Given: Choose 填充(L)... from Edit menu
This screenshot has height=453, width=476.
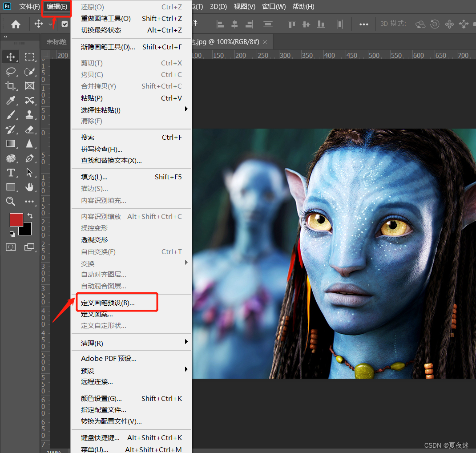Looking at the screenshot, I should point(131,177).
